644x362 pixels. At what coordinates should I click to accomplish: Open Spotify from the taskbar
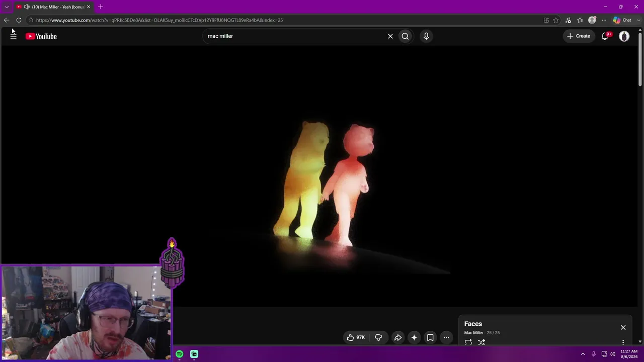tap(180, 354)
